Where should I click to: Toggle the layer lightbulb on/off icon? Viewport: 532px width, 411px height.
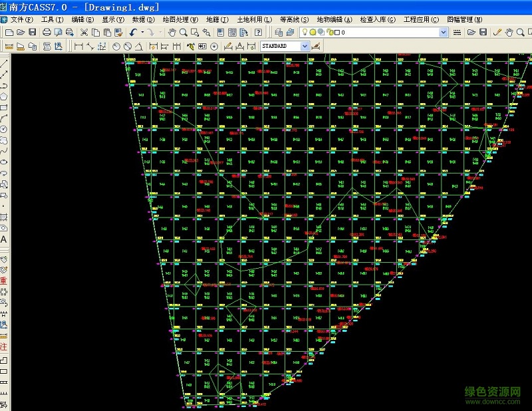tap(305, 32)
